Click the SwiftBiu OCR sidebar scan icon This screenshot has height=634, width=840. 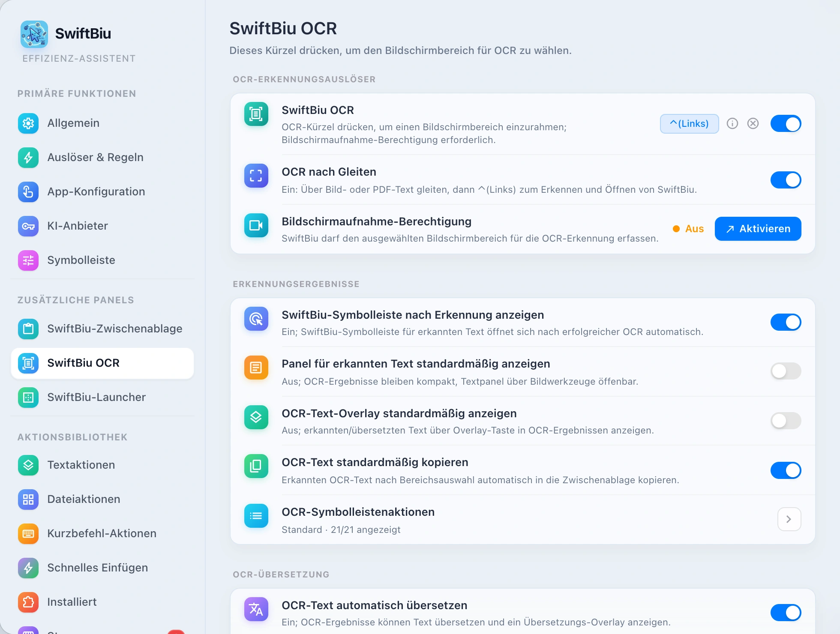pos(28,363)
